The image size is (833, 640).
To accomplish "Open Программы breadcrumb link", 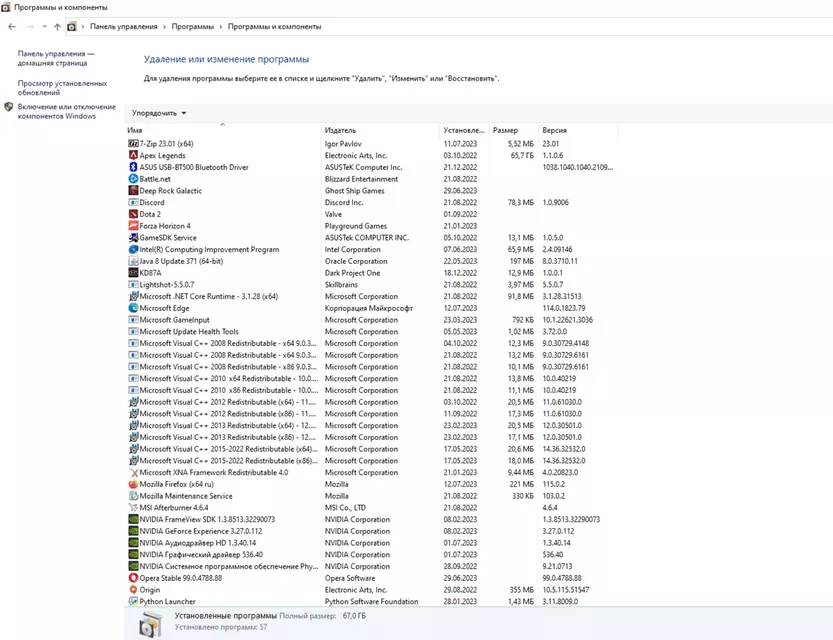I will 192,27.
